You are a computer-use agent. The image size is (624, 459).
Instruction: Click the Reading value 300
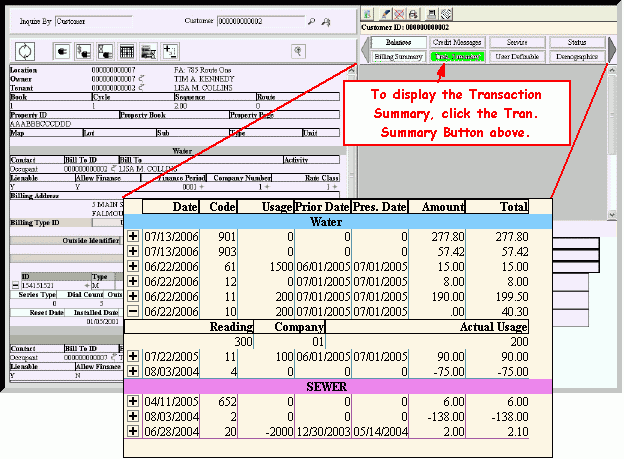coord(243,342)
